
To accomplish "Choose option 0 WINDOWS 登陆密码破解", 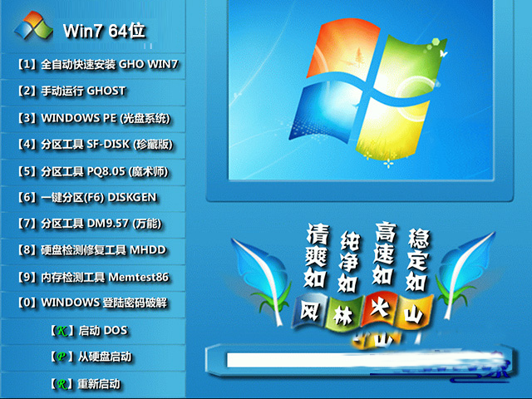I will click(93, 304).
